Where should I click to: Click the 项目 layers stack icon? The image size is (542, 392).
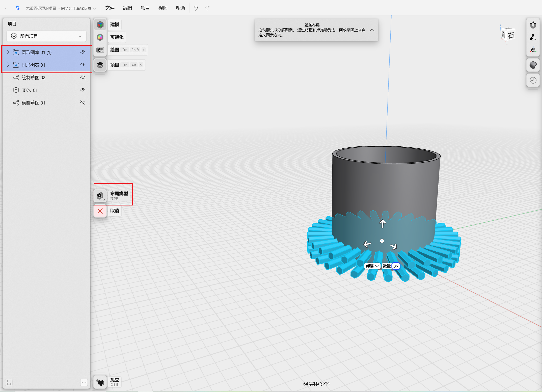click(x=100, y=65)
